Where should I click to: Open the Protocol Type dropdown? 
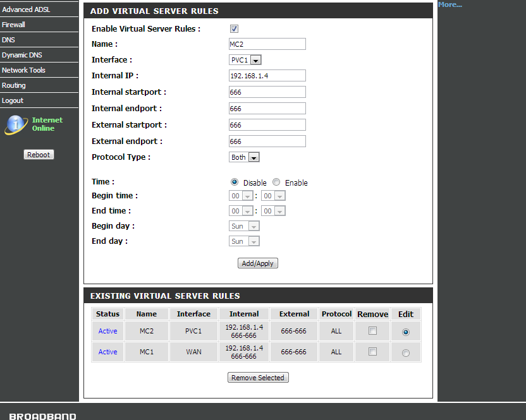click(x=244, y=157)
